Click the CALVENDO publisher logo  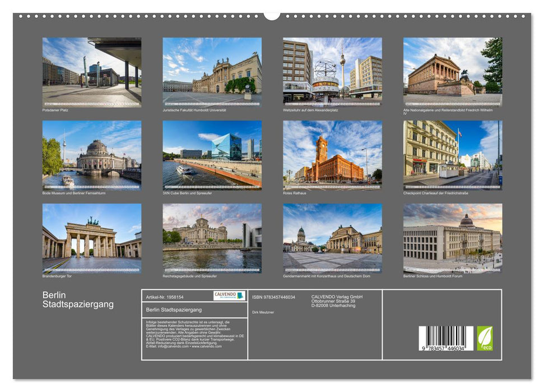pos(230,296)
